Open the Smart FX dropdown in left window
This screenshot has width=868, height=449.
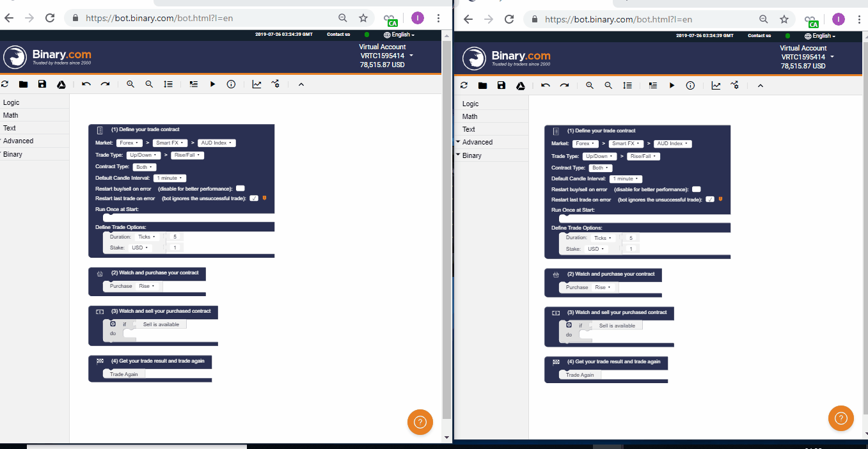pos(170,143)
